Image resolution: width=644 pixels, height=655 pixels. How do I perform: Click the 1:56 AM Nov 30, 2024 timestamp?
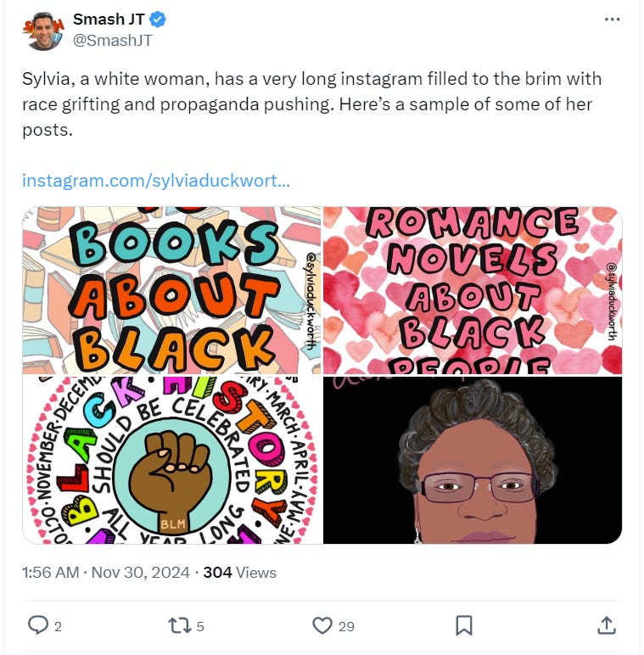click(106, 573)
